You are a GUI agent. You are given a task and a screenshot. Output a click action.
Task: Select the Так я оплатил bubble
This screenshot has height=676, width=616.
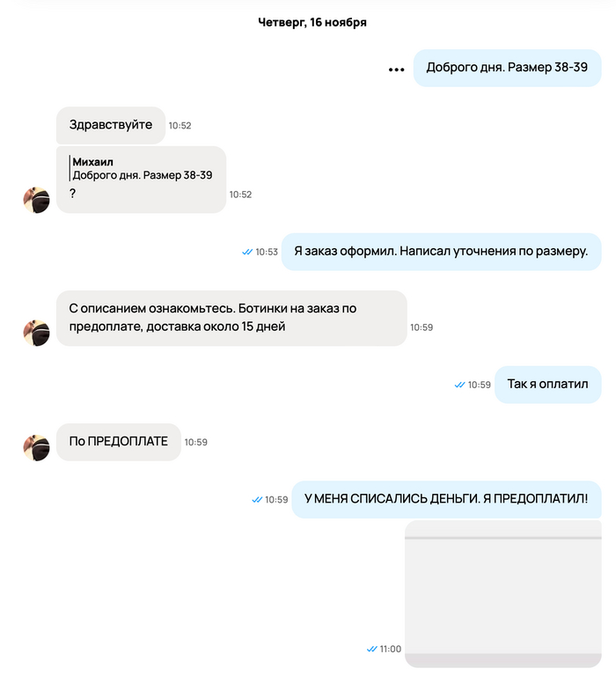(547, 385)
